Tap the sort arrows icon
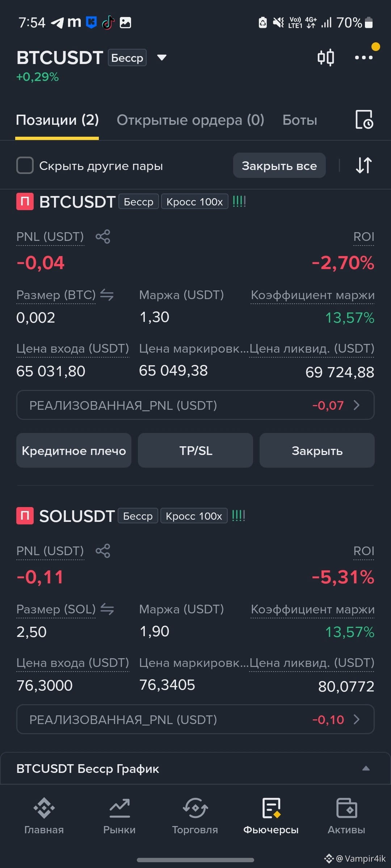The height and width of the screenshot is (868, 391). pyautogui.click(x=363, y=165)
